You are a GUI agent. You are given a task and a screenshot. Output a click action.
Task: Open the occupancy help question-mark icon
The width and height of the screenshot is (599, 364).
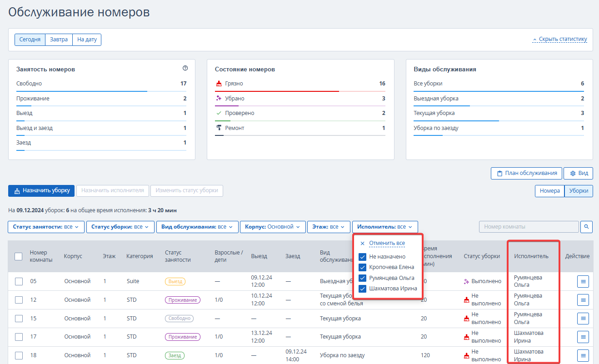185,68
